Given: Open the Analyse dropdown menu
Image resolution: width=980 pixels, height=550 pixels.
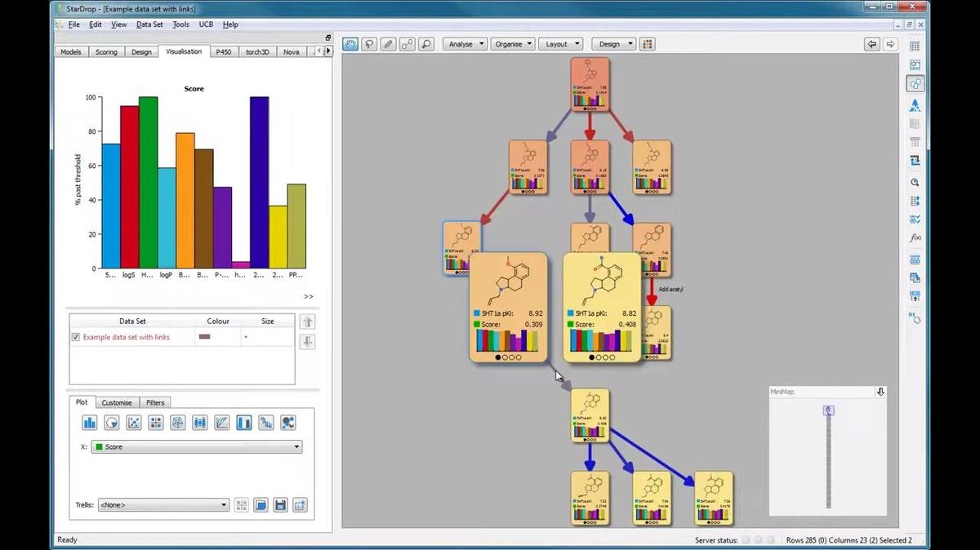Looking at the screenshot, I should pyautogui.click(x=465, y=44).
